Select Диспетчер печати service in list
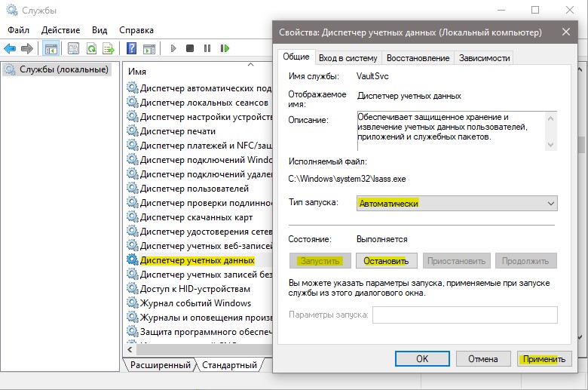 tap(178, 131)
